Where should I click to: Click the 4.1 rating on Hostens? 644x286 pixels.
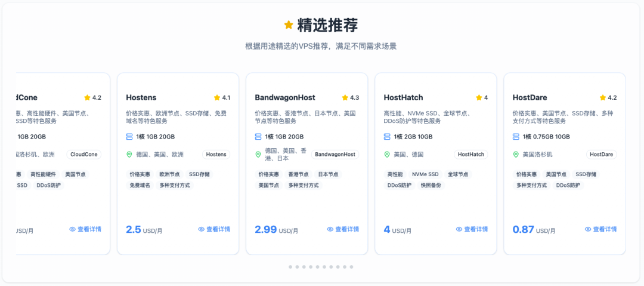pyautogui.click(x=227, y=97)
